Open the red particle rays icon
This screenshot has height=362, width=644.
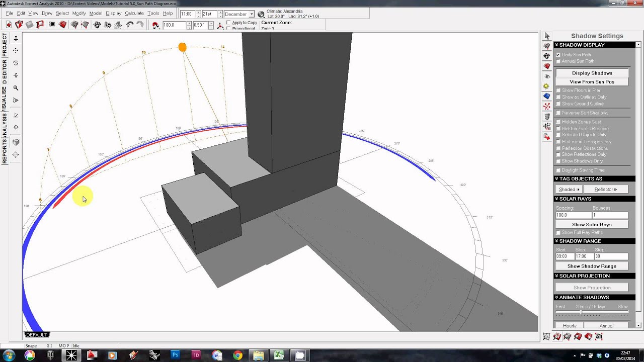(x=547, y=106)
